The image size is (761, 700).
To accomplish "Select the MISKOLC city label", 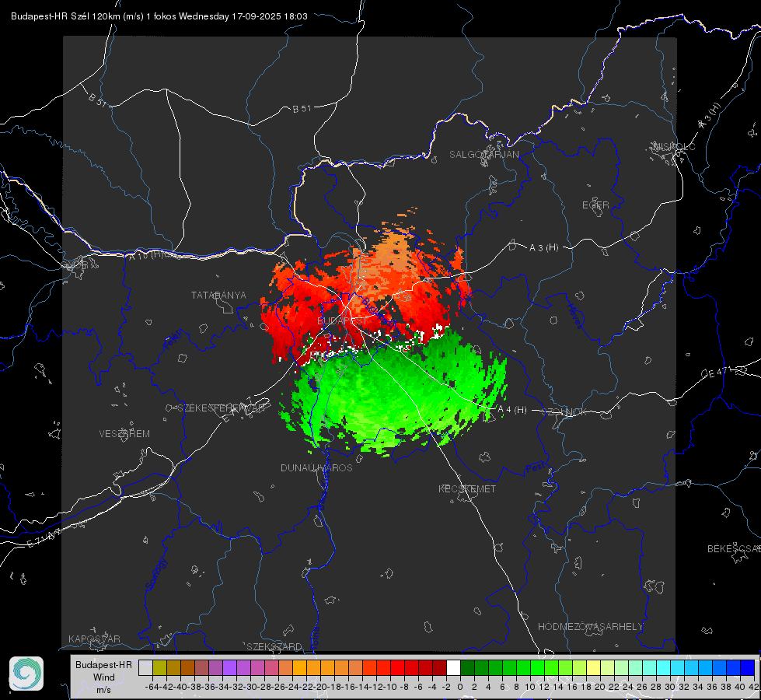I will [674, 146].
